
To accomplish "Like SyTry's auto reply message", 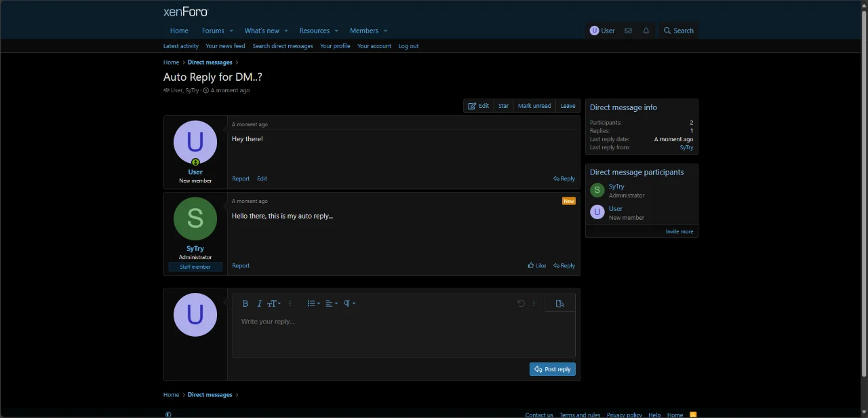I will (x=537, y=266).
